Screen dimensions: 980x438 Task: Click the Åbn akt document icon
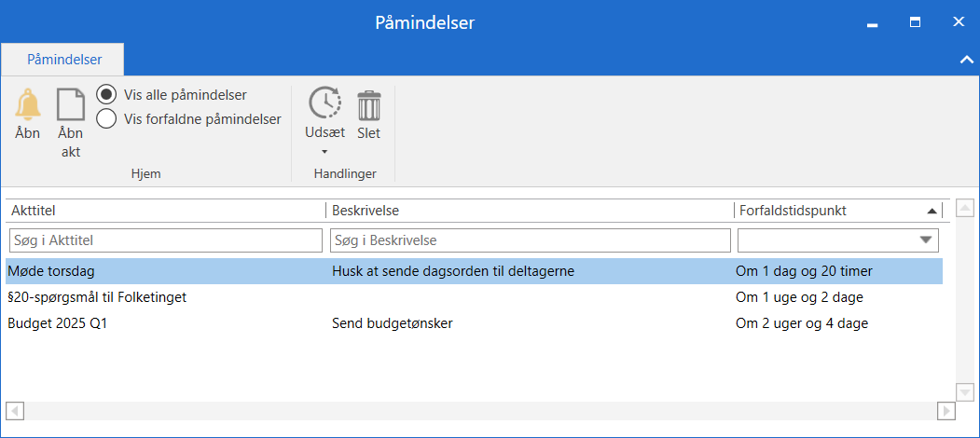coord(71,105)
